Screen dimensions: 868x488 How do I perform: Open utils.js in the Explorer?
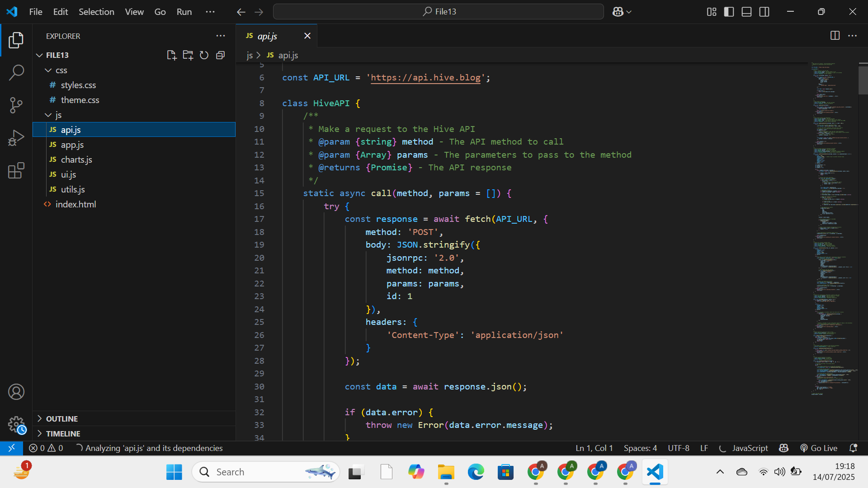(134, 189)
